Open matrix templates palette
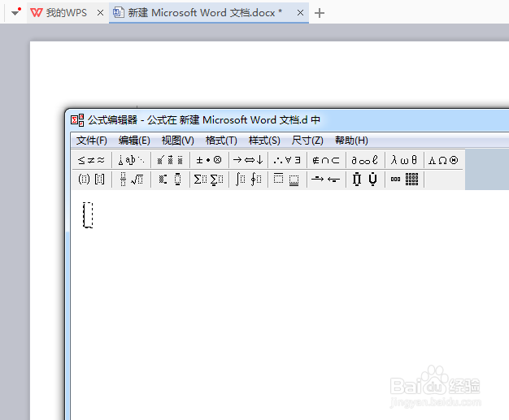 [x=404, y=179]
